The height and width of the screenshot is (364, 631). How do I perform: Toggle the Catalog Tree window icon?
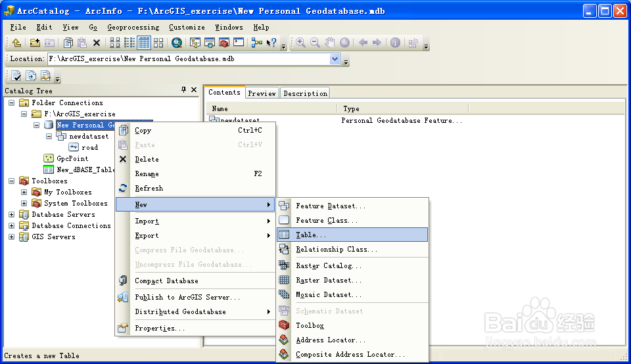coord(195,43)
